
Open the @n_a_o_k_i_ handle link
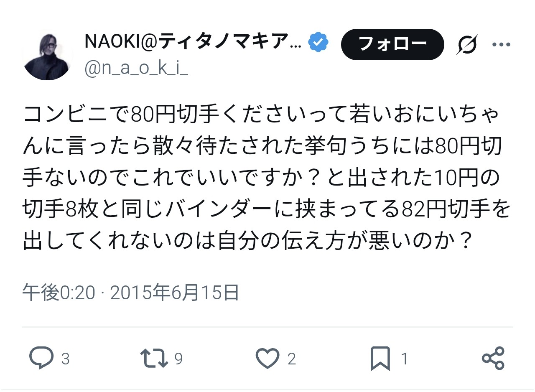(x=136, y=68)
